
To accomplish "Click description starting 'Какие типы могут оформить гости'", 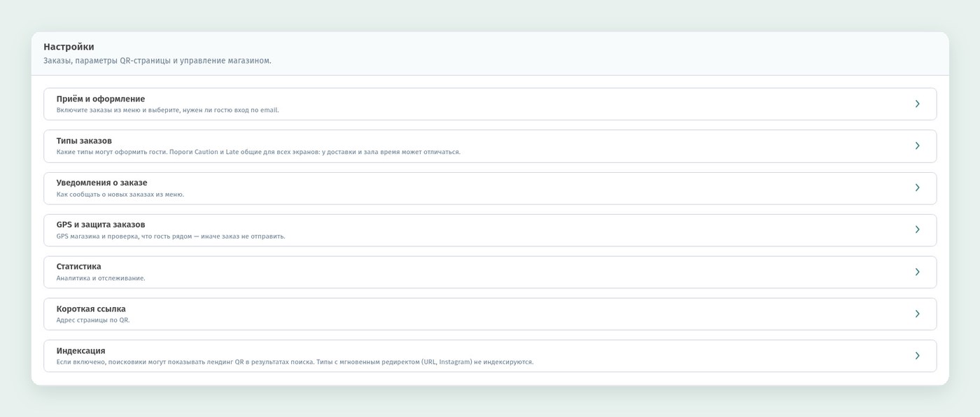I will click(258, 153).
